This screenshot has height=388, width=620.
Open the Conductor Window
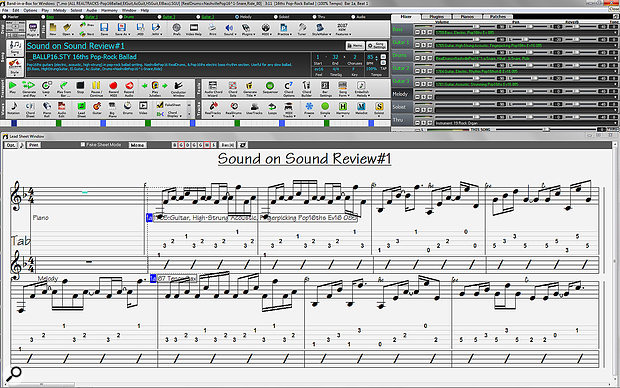(178, 88)
